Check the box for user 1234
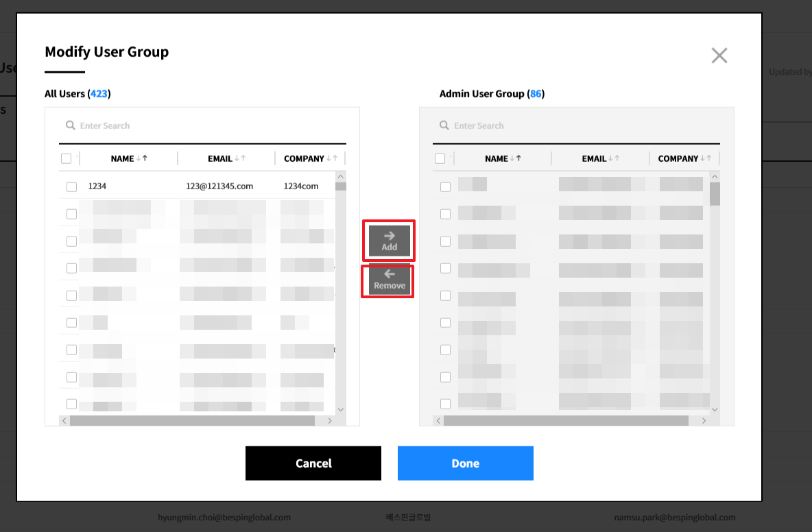 point(71,186)
